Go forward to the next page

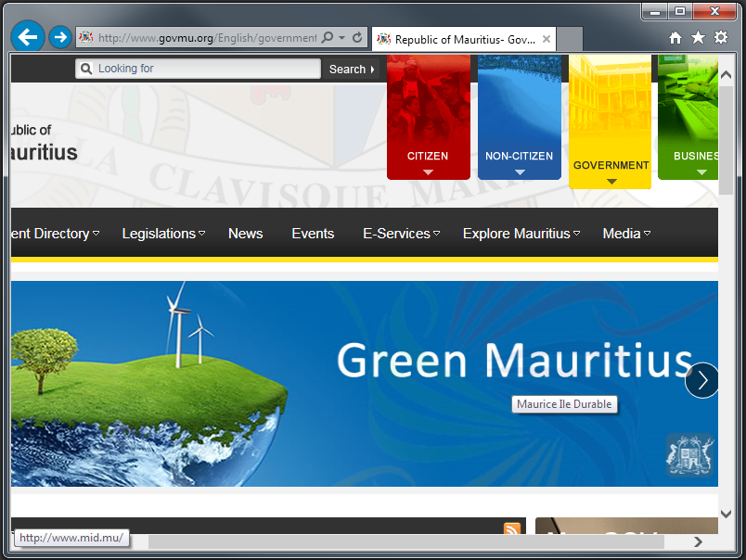(x=60, y=36)
